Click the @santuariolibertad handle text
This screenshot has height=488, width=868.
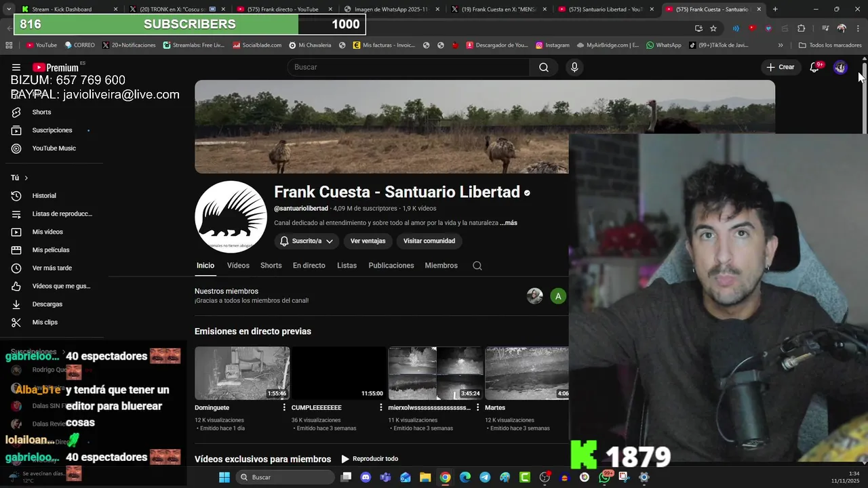[x=301, y=209]
